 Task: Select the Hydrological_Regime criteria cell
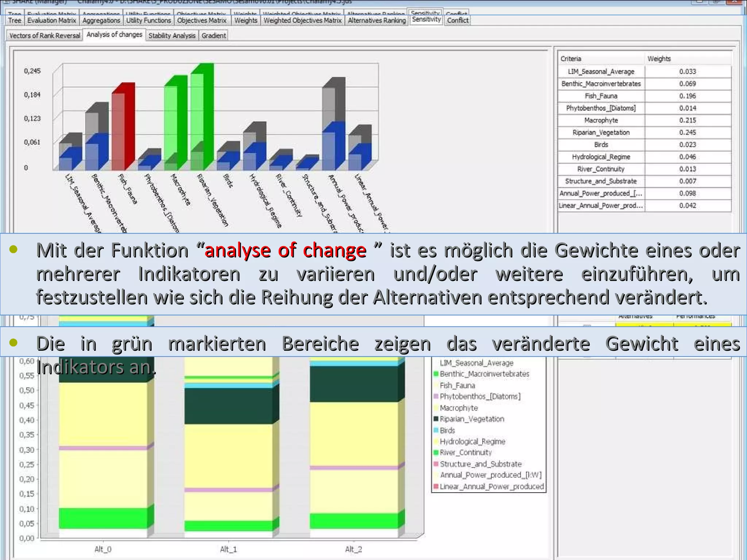pos(601,157)
